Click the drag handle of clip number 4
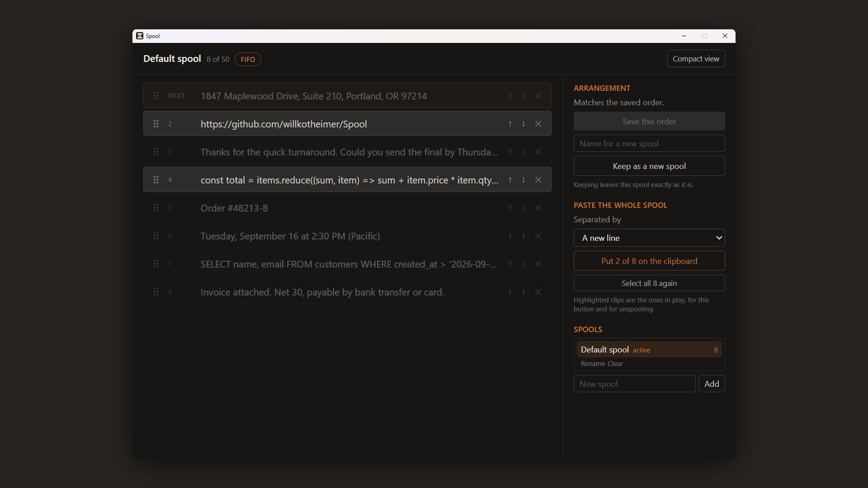Viewport: 868px width, 488px height. pos(156,180)
